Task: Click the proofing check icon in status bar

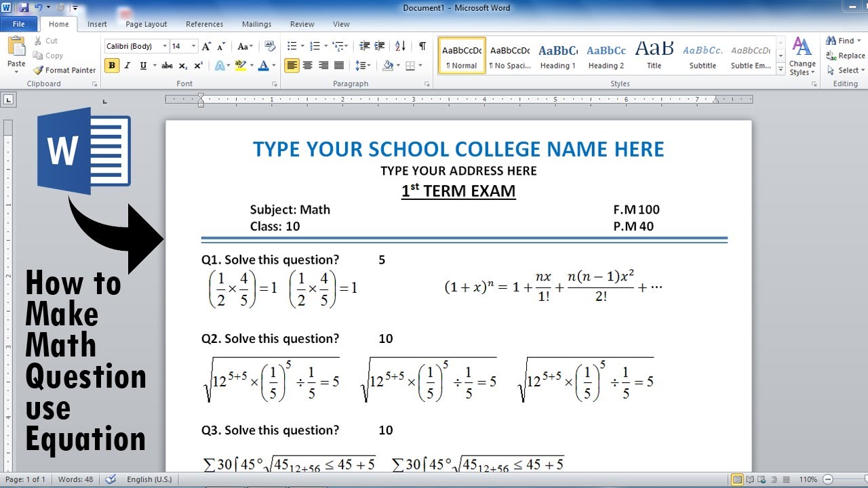Action: (111, 479)
